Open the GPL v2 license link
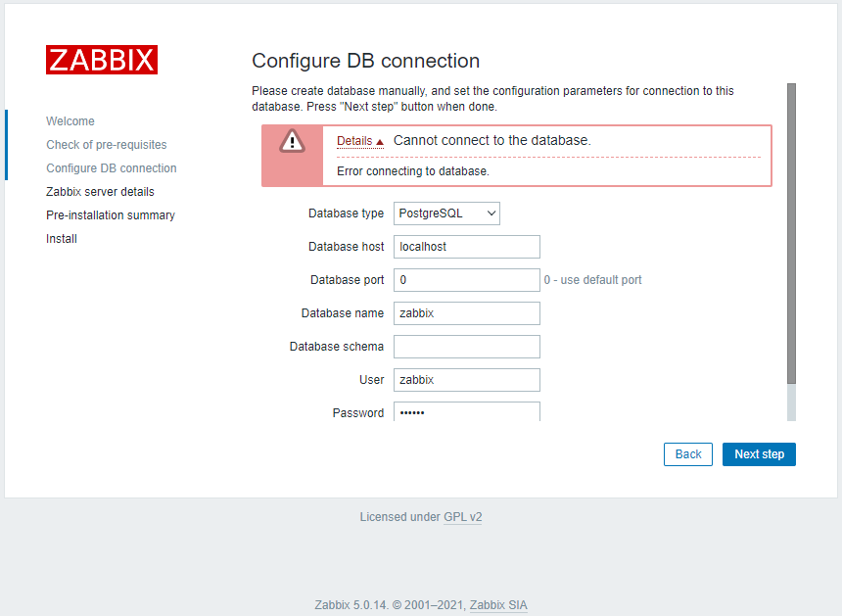 click(462, 516)
